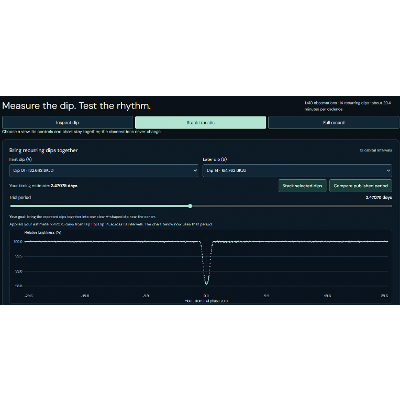This screenshot has width=400, height=400.
Task: Open the Inspect dip tab
Action: 68,123
